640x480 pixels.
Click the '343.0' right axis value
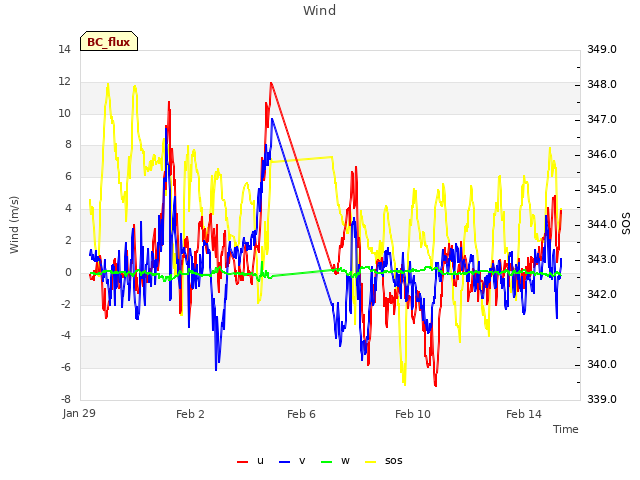[602, 259]
